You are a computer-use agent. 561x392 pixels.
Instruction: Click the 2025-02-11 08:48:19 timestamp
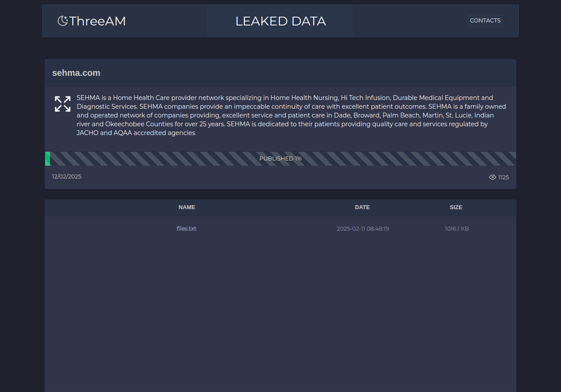pos(362,228)
